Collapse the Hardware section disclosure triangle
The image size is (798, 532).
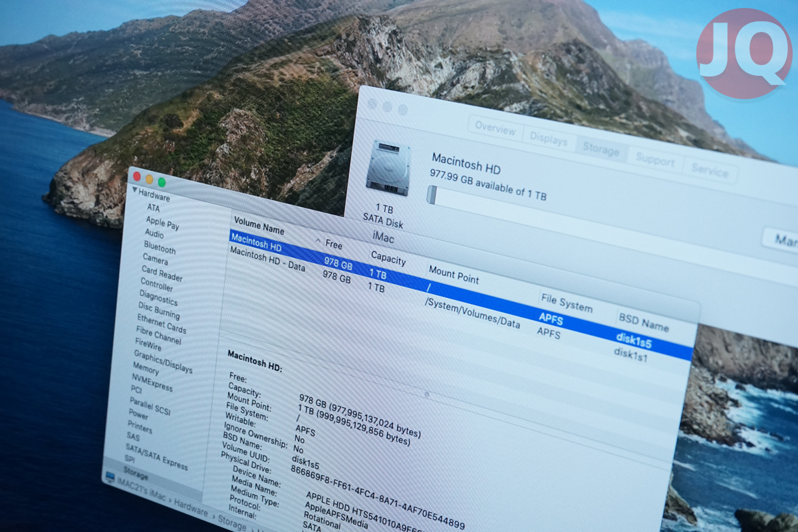(x=135, y=191)
